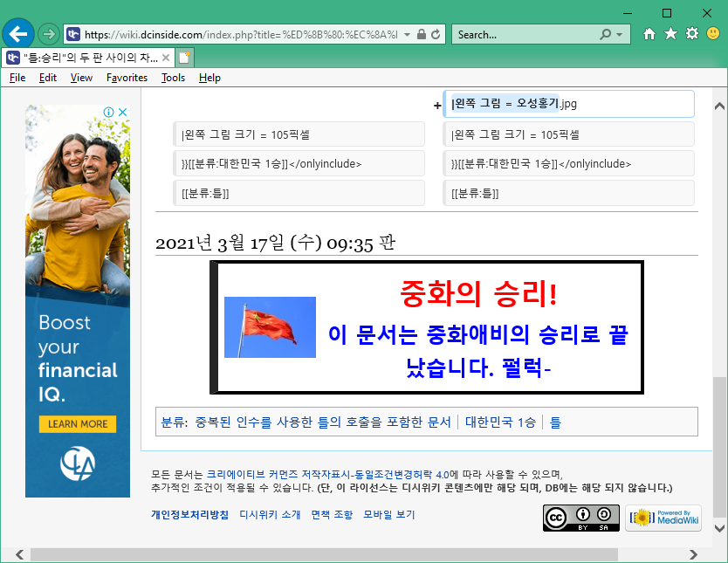The image size is (728, 563).
Task: Refresh the page using the reload icon
Action: click(436, 35)
